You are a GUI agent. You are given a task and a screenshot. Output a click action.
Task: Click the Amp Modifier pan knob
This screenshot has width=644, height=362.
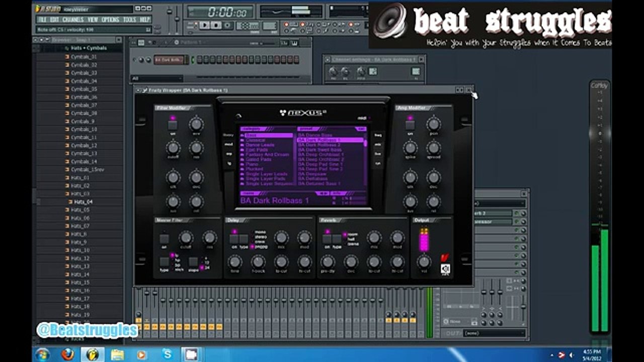point(433,124)
